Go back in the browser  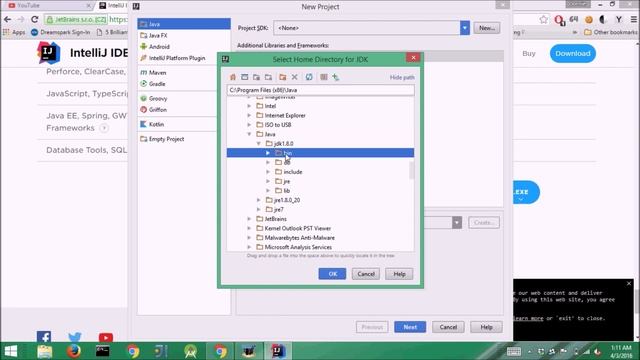pos(8,19)
